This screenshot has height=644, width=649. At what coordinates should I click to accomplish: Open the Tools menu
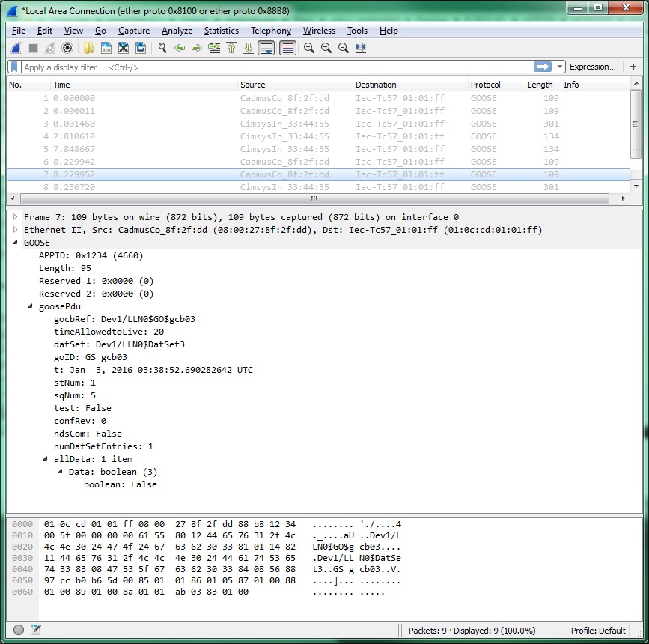357,31
